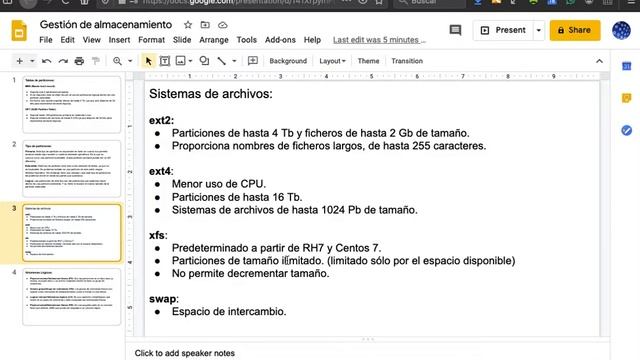Image resolution: width=640 pixels, height=360 pixels.
Task: Open the View menu
Action: click(91, 40)
